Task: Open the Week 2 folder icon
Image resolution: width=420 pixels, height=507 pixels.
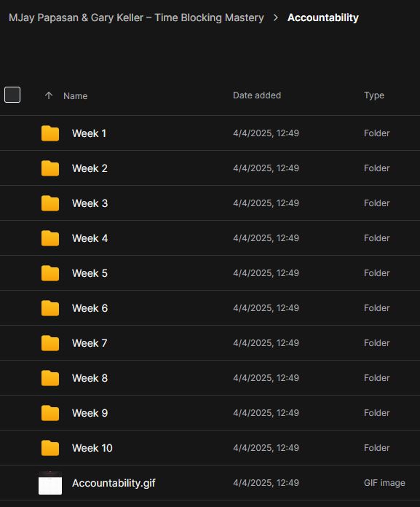Action: coord(50,168)
